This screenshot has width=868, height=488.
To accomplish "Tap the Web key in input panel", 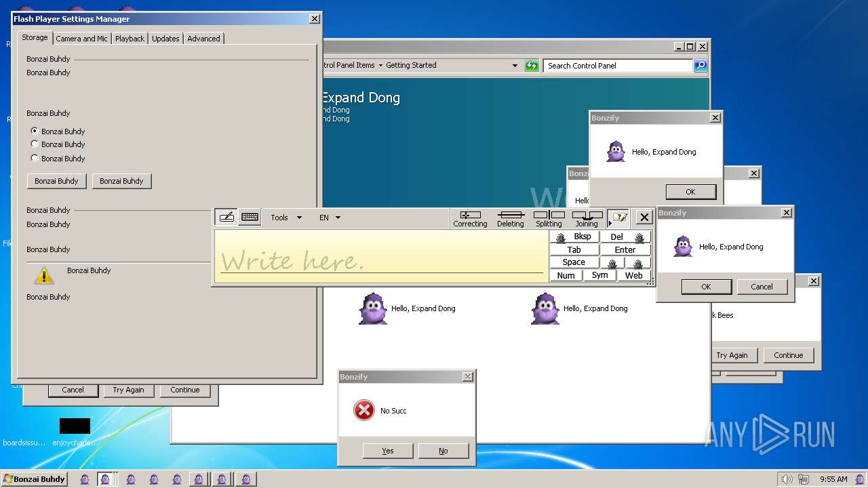I will click(x=634, y=276).
